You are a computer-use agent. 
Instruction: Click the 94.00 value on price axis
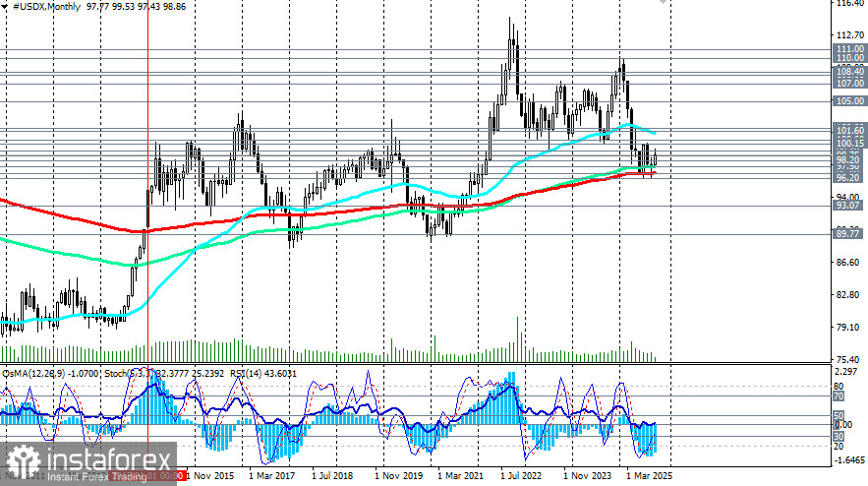[x=848, y=197]
